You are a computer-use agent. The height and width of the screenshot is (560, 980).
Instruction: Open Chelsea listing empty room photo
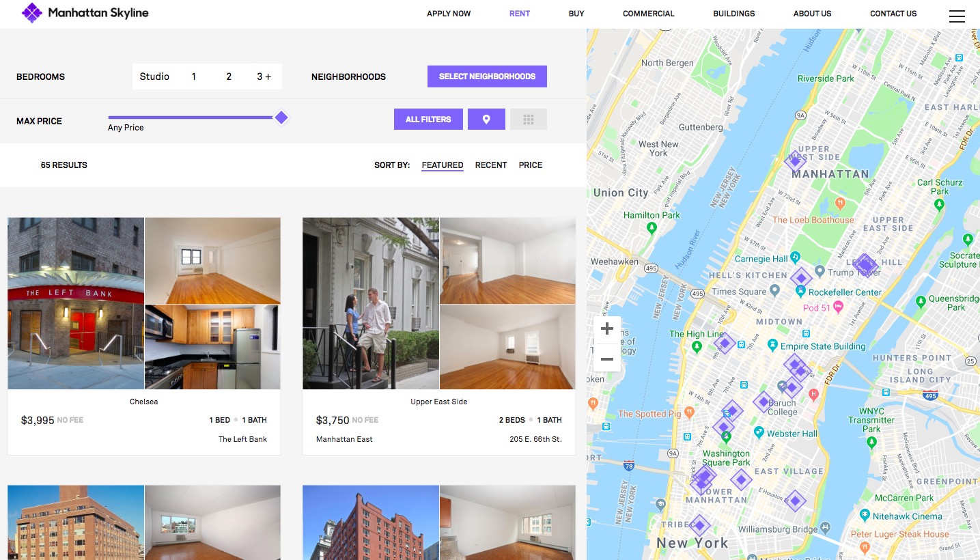(x=212, y=261)
